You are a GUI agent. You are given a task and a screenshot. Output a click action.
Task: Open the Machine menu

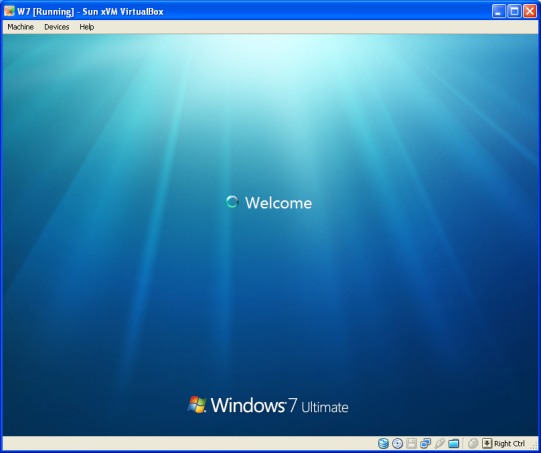[20, 27]
